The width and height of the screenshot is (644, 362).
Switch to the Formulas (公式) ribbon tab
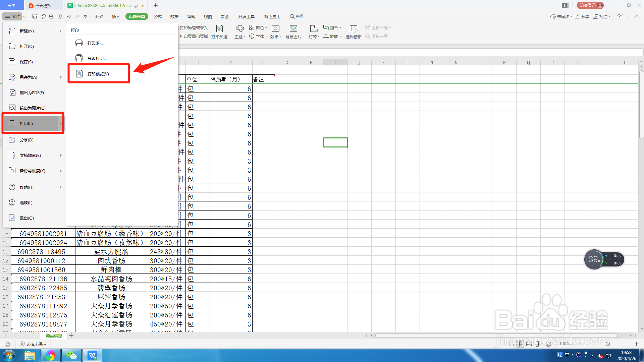click(157, 16)
